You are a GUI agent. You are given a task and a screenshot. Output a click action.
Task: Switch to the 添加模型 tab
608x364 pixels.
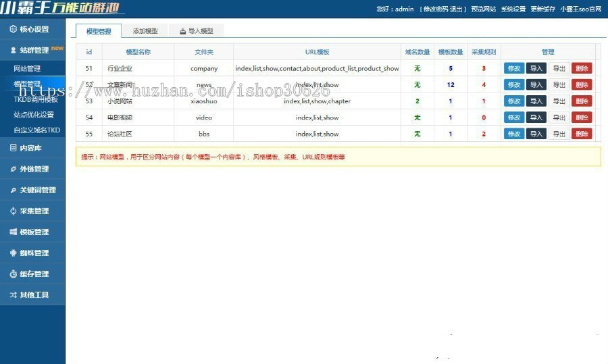pos(145,30)
